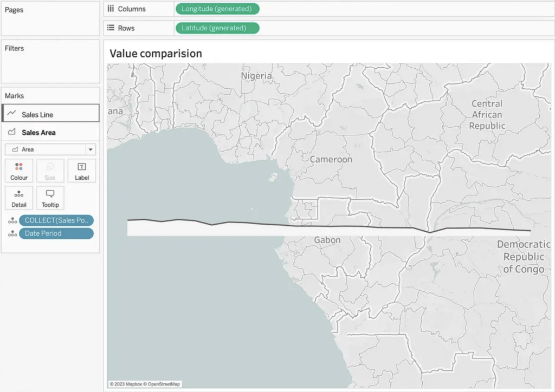Select the Latitude (generated) pill on Rows
Viewport: 555px width, 392px height.
[217, 28]
